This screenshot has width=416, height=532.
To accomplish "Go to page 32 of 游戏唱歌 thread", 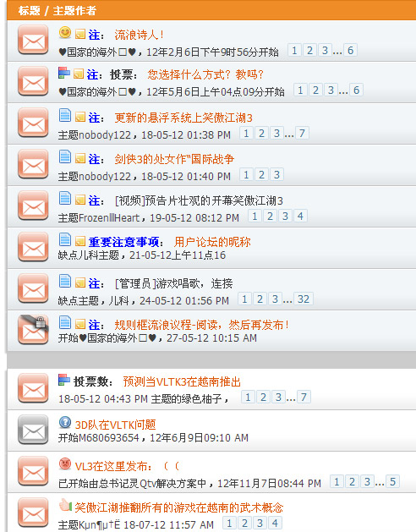I will tap(304, 299).
